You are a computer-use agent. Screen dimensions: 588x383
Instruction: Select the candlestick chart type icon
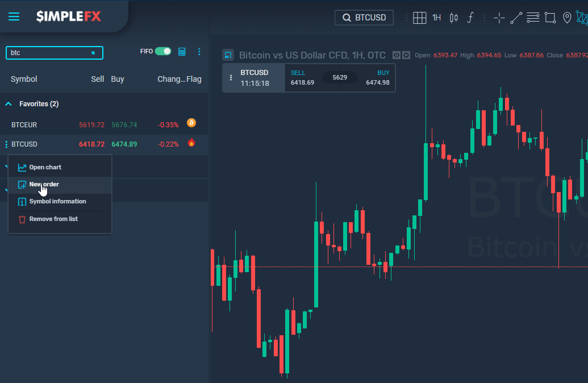point(453,18)
